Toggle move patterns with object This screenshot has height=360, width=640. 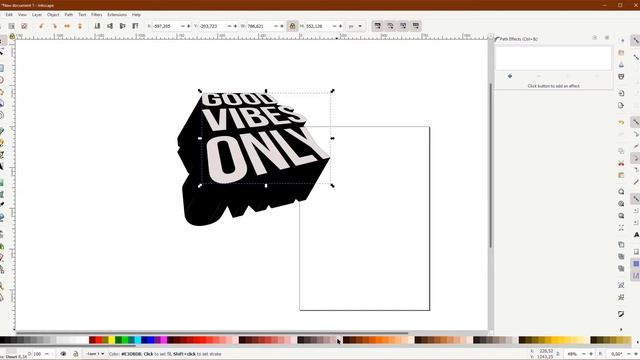coord(416,26)
